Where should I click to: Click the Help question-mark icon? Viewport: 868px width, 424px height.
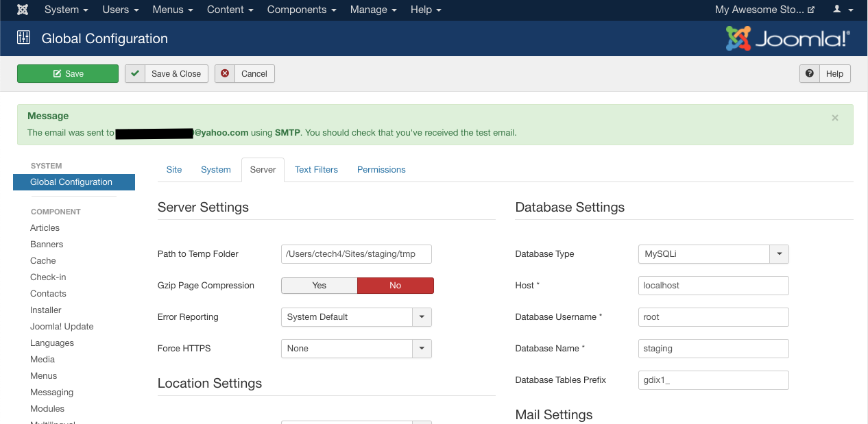point(810,74)
